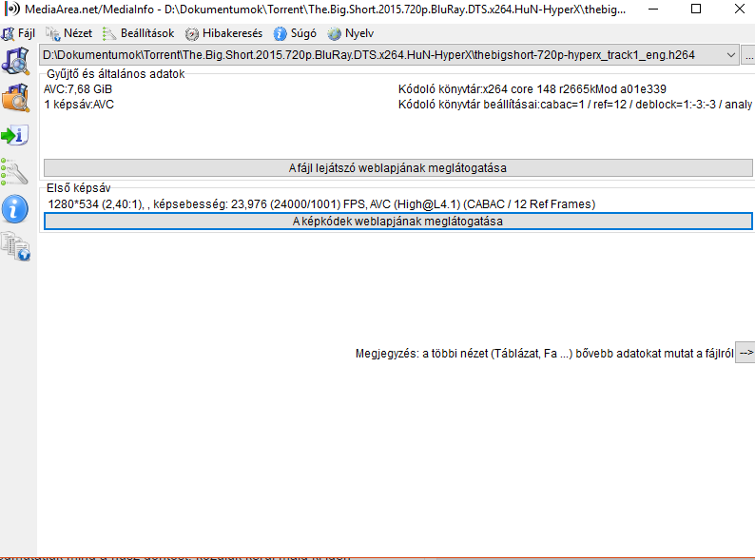
Task: Click the 'Kódoló könyvtár:x264 core 148' text
Action: tap(532, 89)
